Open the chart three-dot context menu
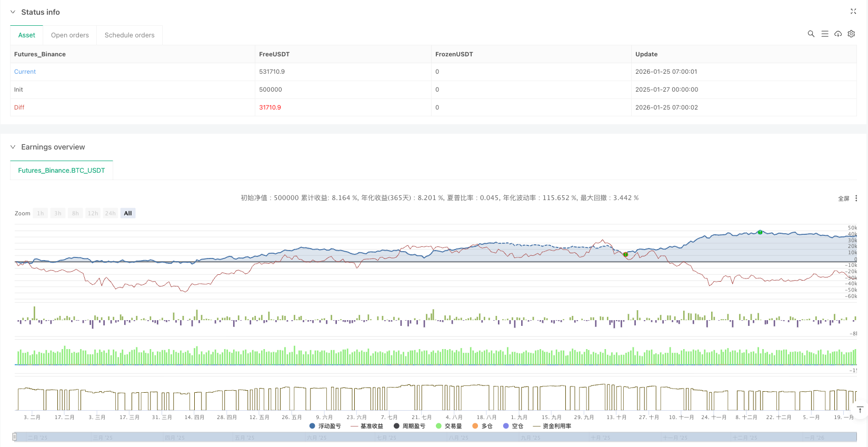 (x=856, y=198)
